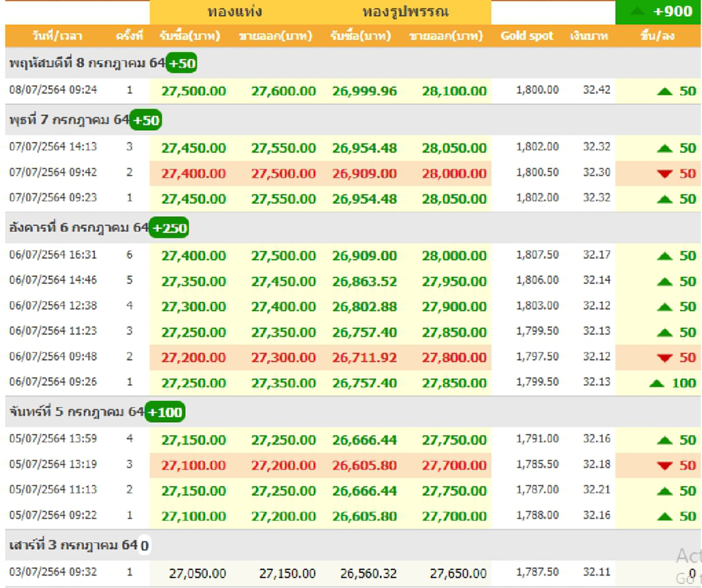Select the ทองแท่ง column group header
The image size is (702, 588).
[235, 12]
